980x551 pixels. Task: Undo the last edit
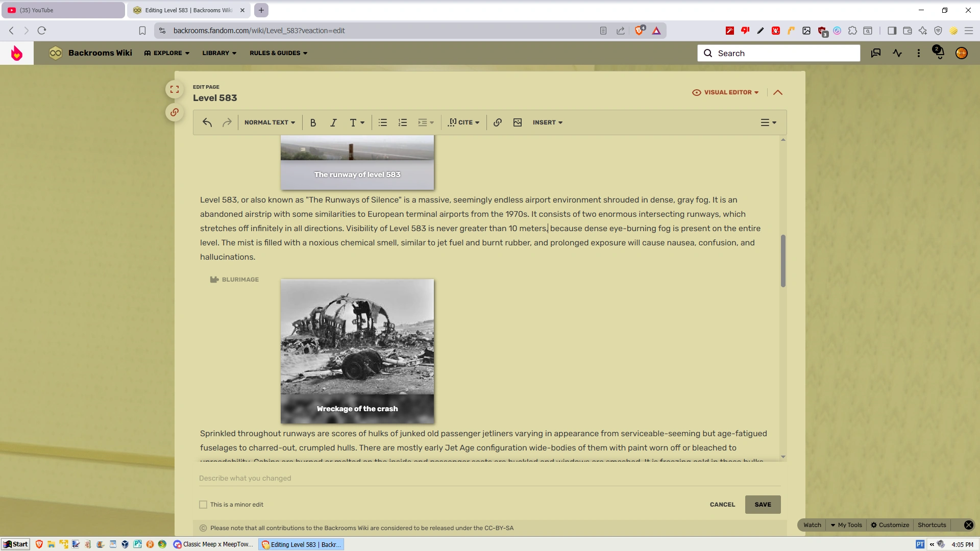pyautogui.click(x=207, y=122)
